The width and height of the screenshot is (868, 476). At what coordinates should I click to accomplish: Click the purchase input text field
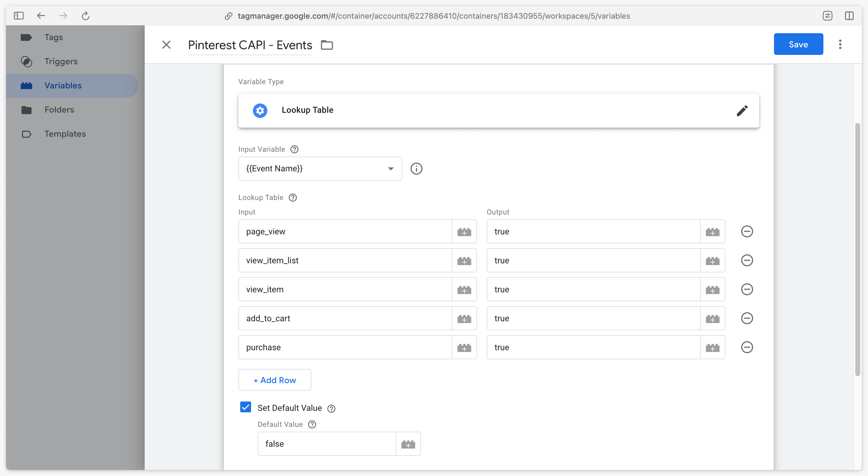345,347
